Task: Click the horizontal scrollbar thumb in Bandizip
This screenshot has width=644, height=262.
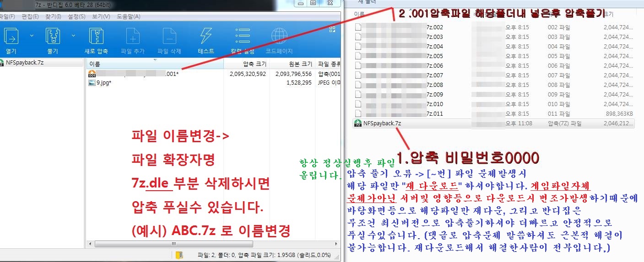Action: pos(174,244)
